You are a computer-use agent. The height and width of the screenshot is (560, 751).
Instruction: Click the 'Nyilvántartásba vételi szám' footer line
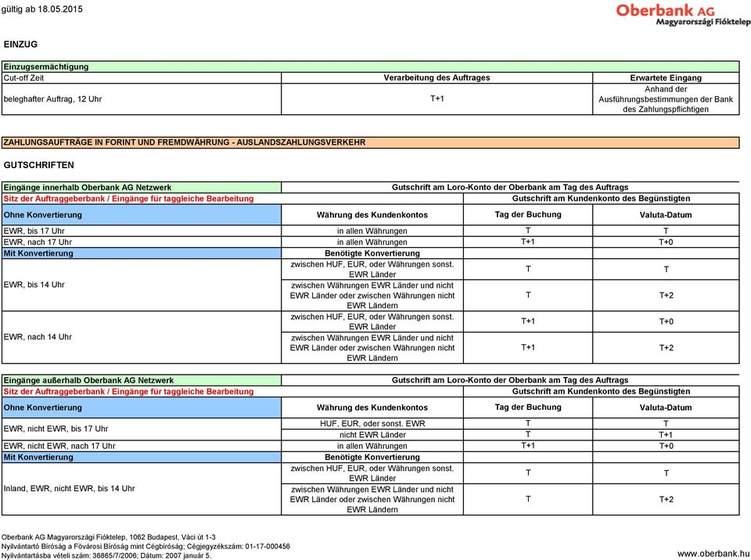pos(106,555)
